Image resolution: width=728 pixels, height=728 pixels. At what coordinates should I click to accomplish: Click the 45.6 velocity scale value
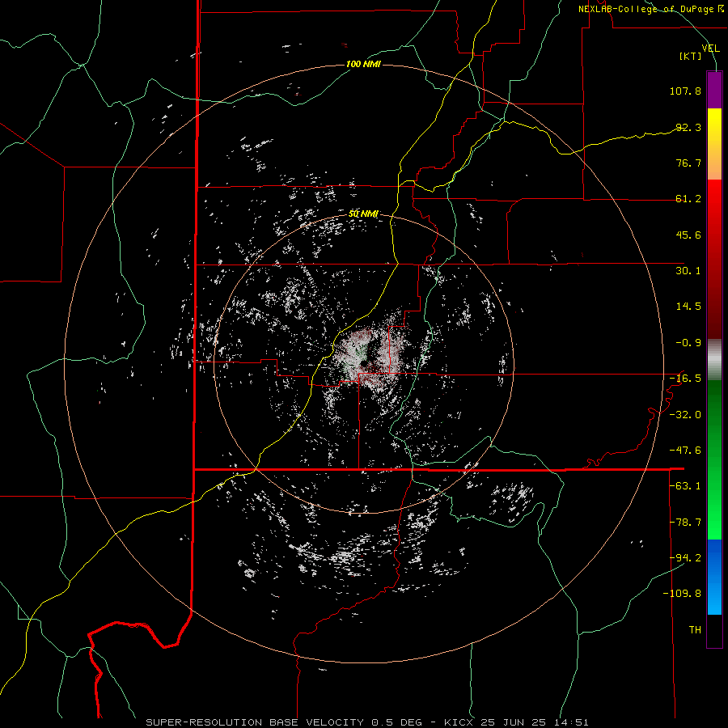coord(688,235)
